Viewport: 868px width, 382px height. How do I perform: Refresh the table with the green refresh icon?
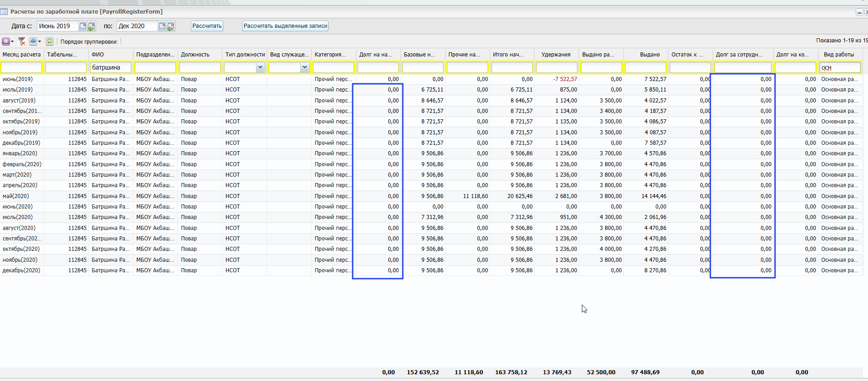(x=50, y=41)
